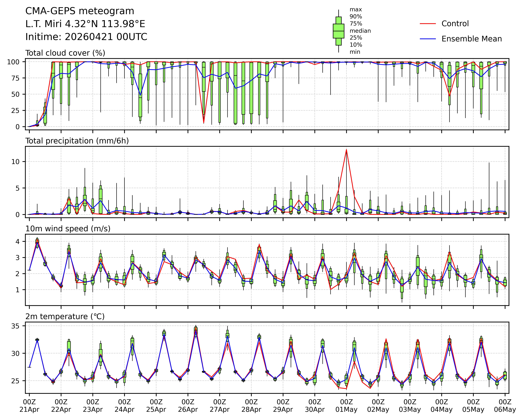Image resolution: width=523 pixels, height=420 pixels.
Task: Click the '10m wind speed (m/s)' panel title
Action: (68, 229)
